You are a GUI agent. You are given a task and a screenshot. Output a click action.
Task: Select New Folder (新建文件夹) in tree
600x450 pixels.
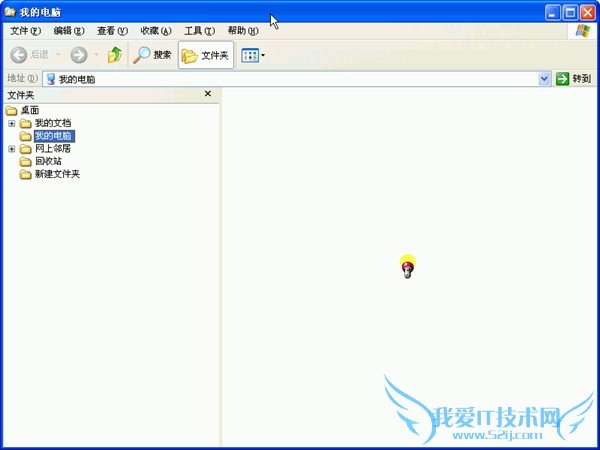(x=57, y=174)
